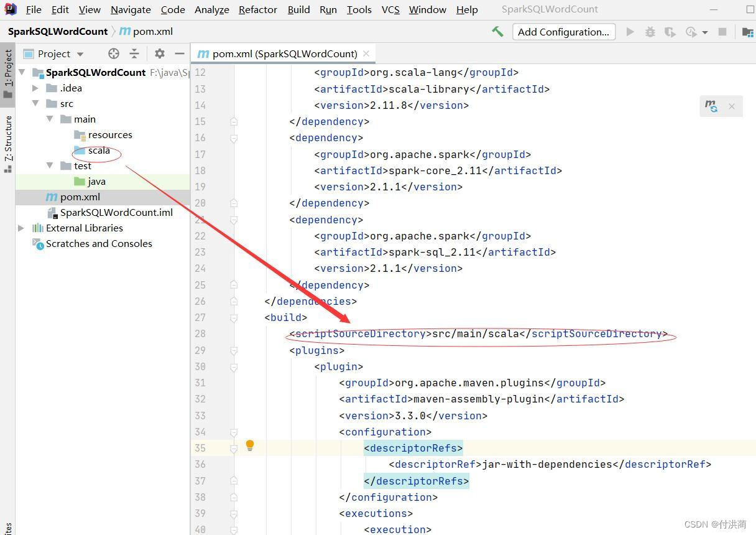Click the SparkSQLWordCount.iml file icon
The width and height of the screenshot is (756, 535).
click(52, 213)
